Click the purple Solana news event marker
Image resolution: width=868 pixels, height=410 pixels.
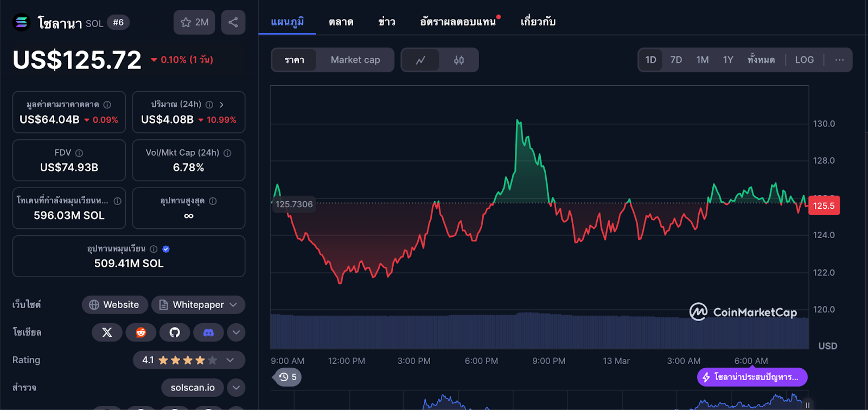coord(752,377)
